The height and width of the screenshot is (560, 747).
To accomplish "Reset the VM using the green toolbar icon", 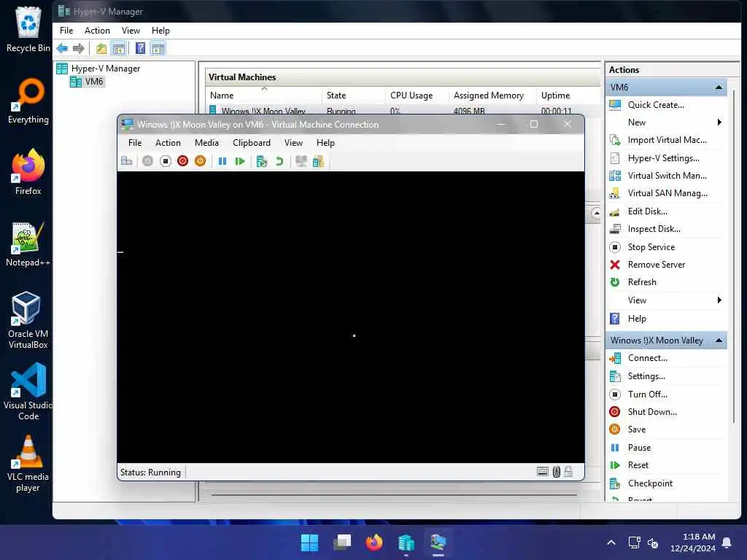I will point(239,161).
